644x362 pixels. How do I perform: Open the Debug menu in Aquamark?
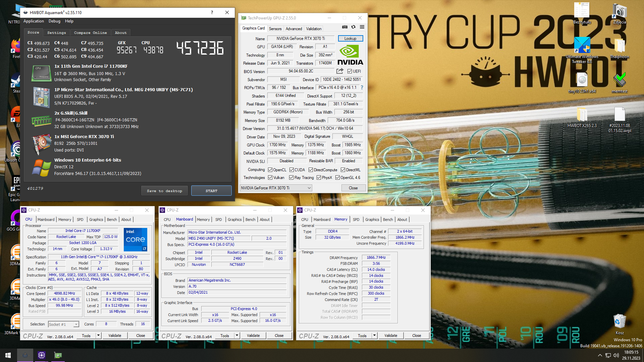tap(54, 21)
